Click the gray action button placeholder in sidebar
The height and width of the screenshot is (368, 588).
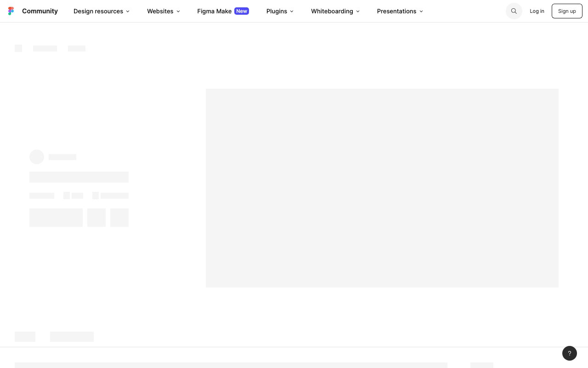(x=56, y=217)
